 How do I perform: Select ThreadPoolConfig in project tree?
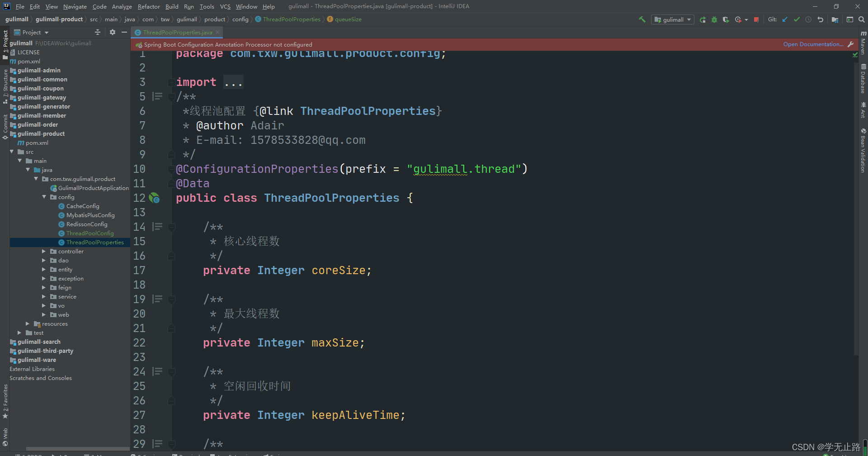[90, 233]
